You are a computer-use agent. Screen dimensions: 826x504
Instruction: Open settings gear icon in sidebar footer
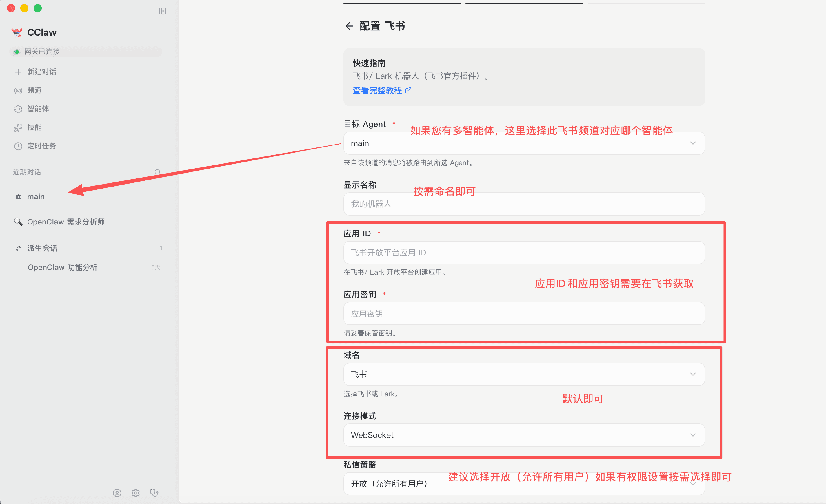135,493
